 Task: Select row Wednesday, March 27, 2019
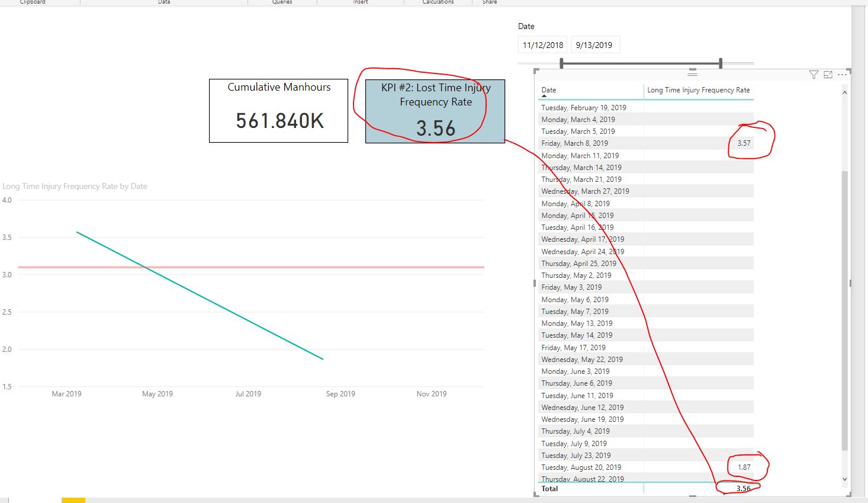click(x=647, y=191)
